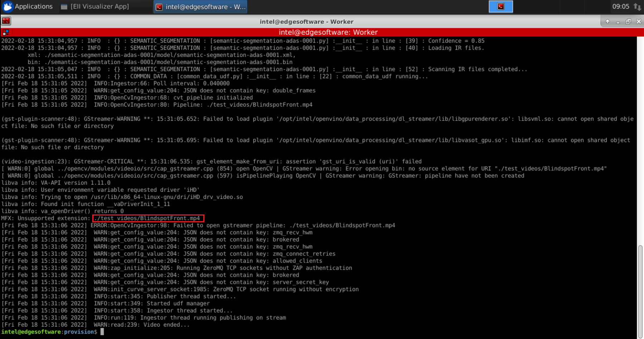Click the '__vaDriverInit_1_11' line
Image resolution: width=644 pixels, height=339 pixels.
(x=86, y=204)
